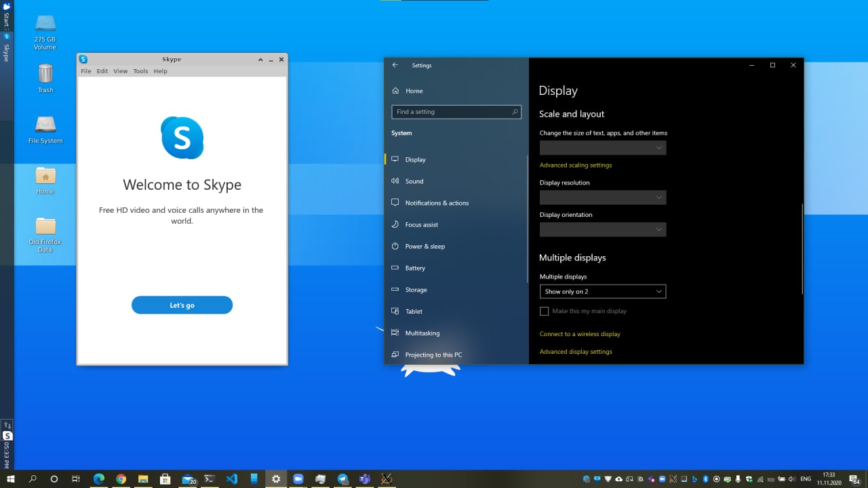
Task: Open the Display resolution dropdown
Action: 603,197
